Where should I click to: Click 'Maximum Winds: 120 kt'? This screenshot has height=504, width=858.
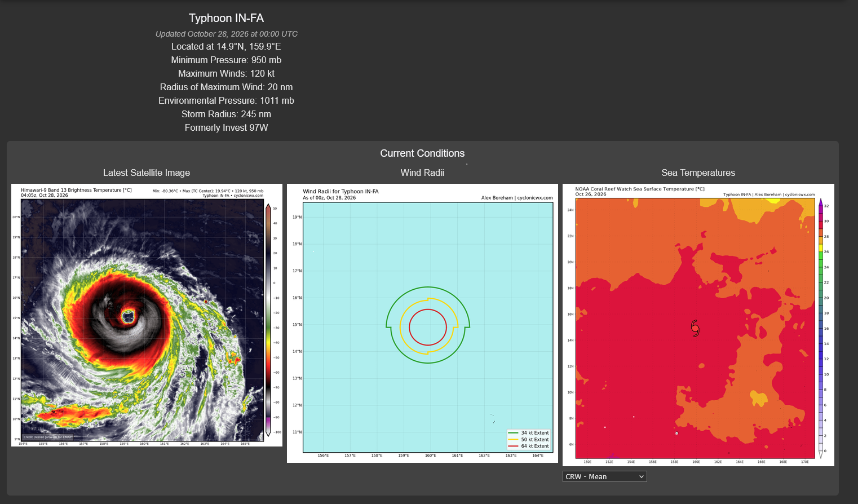(226, 74)
